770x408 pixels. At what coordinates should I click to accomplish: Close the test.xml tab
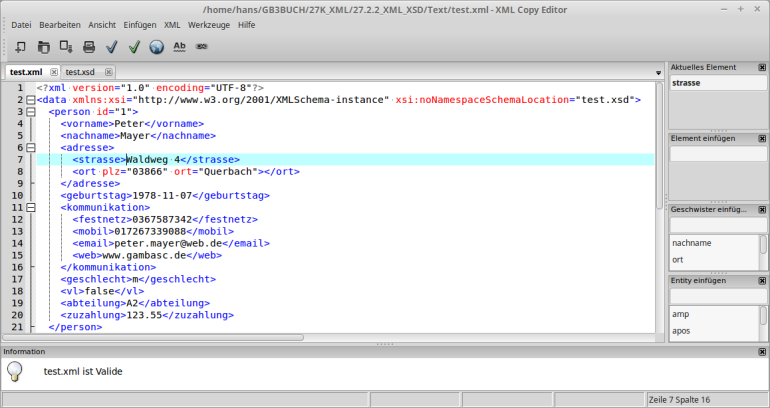point(52,72)
